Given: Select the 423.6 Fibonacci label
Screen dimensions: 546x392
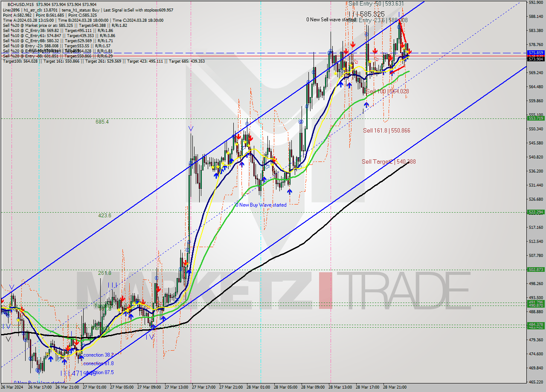Looking at the screenshot, I should click(x=105, y=216).
